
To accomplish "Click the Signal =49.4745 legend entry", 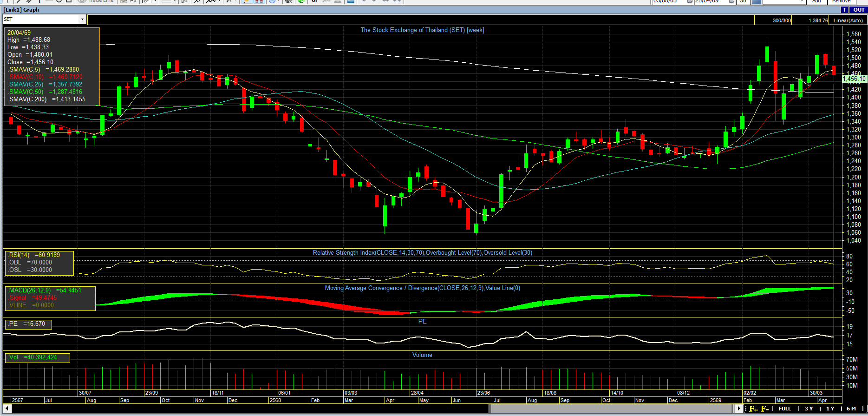I will pos(33,298).
